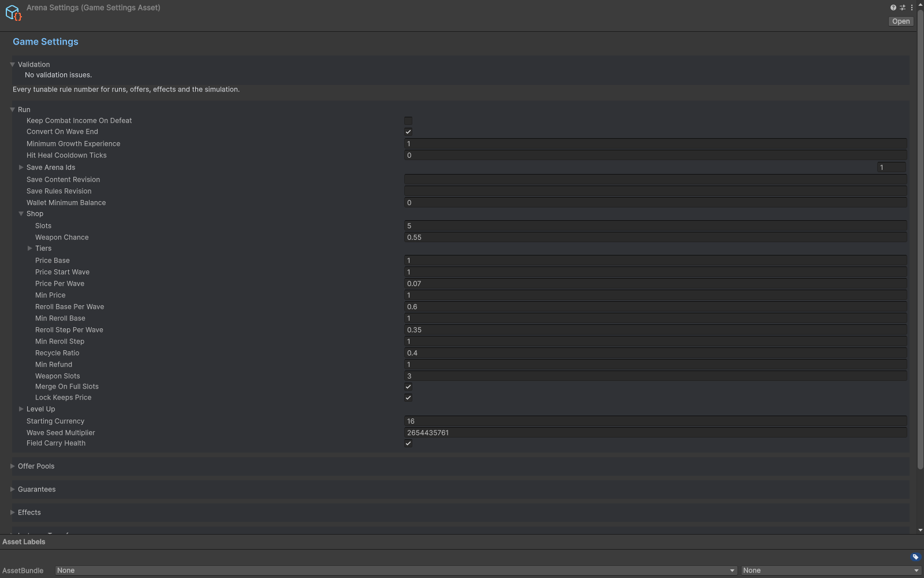Uncheck Convert On Wave End

408,132
